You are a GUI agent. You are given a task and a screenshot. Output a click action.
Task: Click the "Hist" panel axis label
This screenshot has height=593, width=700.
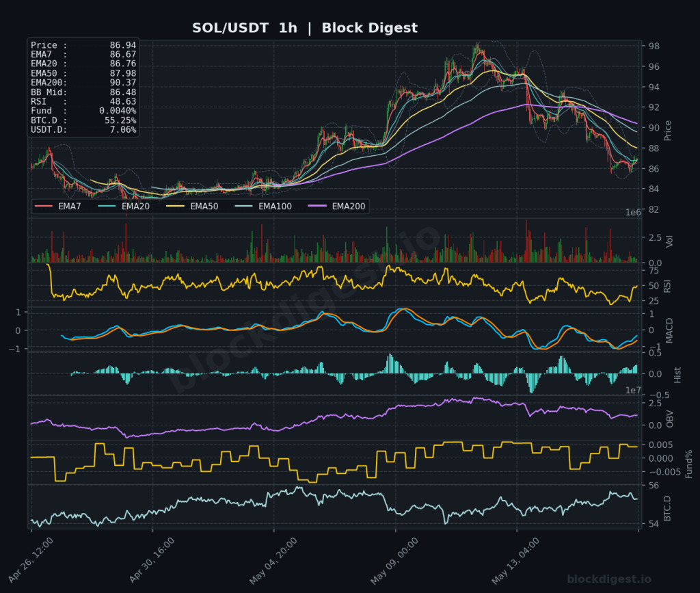pyautogui.click(x=677, y=375)
